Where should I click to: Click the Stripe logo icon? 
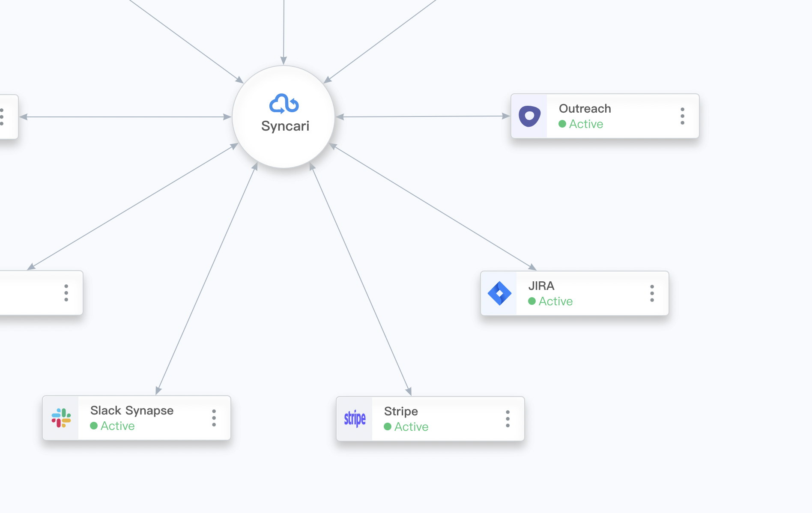355,418
